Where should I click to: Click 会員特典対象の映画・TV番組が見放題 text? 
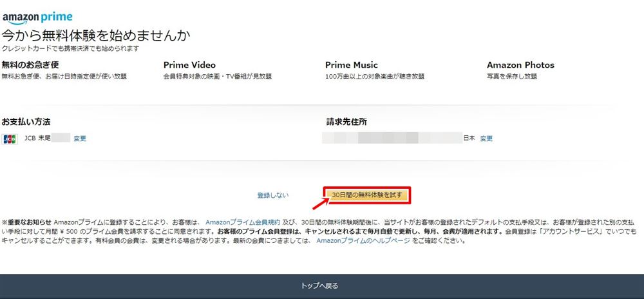pyautogui.click(x=218, y=77)
